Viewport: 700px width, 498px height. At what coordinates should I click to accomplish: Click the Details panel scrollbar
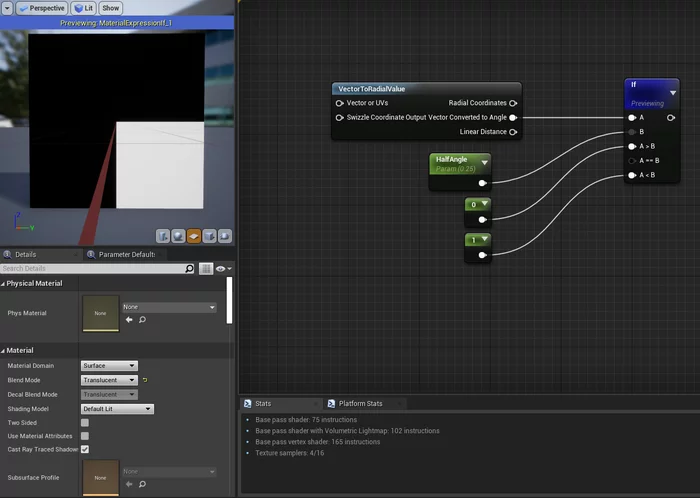[229, 300]
